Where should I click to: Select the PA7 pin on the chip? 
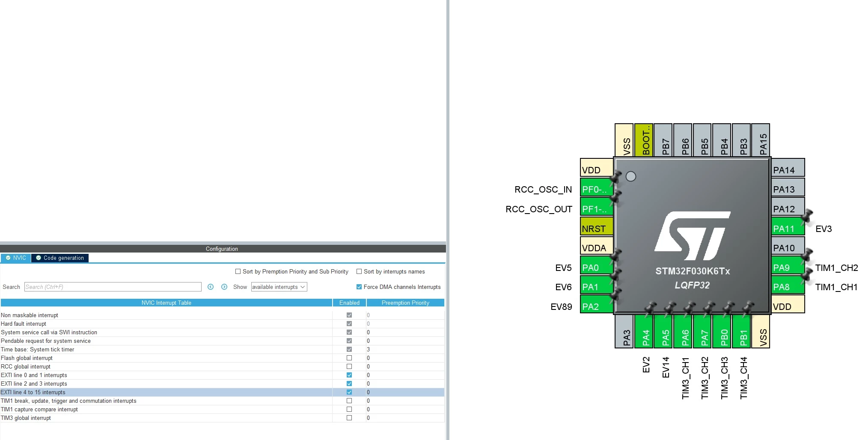click(702, 332)
